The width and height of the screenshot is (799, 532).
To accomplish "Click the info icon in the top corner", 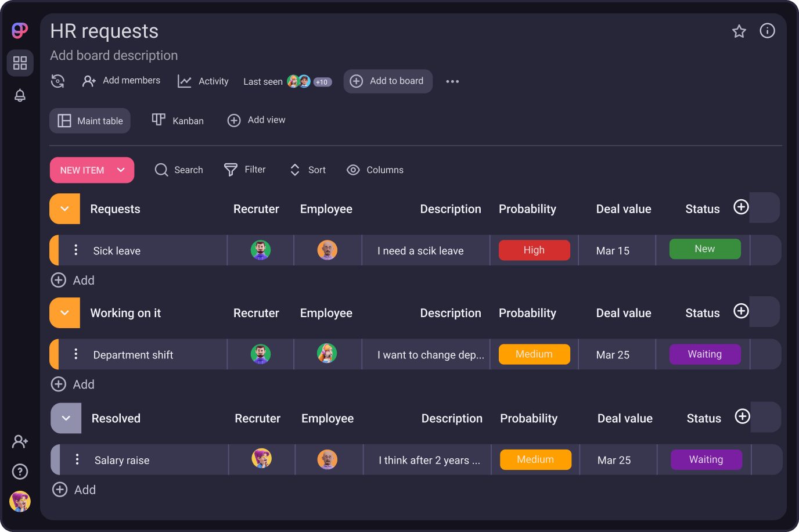I will 767,31.
